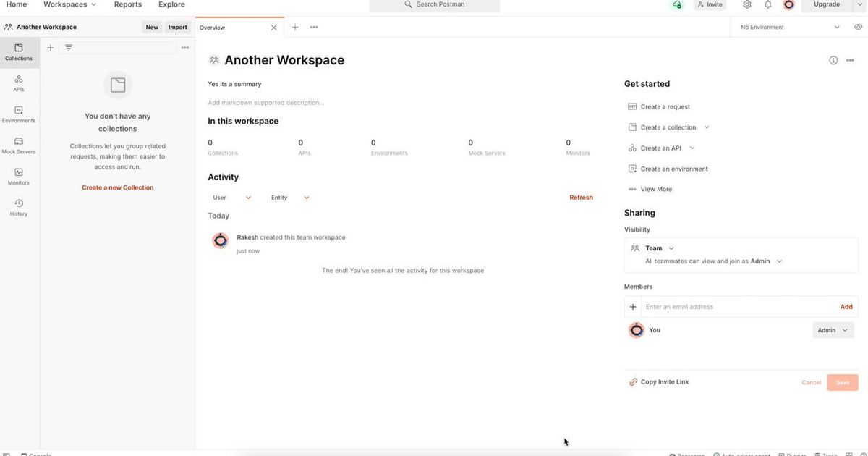Viewport: 868px width, 456px height.
Task: Expand the Create a collection chevron
Action: (707, 127)
